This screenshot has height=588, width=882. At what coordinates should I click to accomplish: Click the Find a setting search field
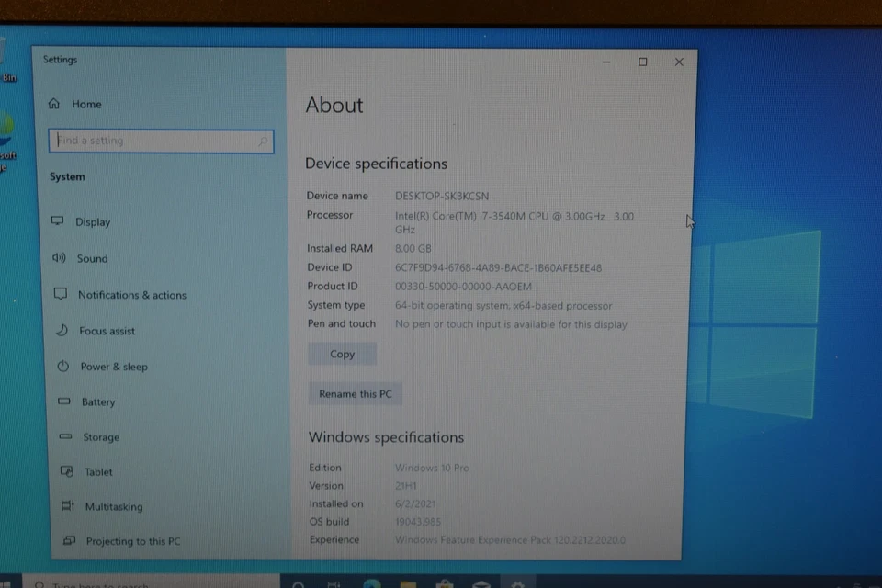(161, 140)
